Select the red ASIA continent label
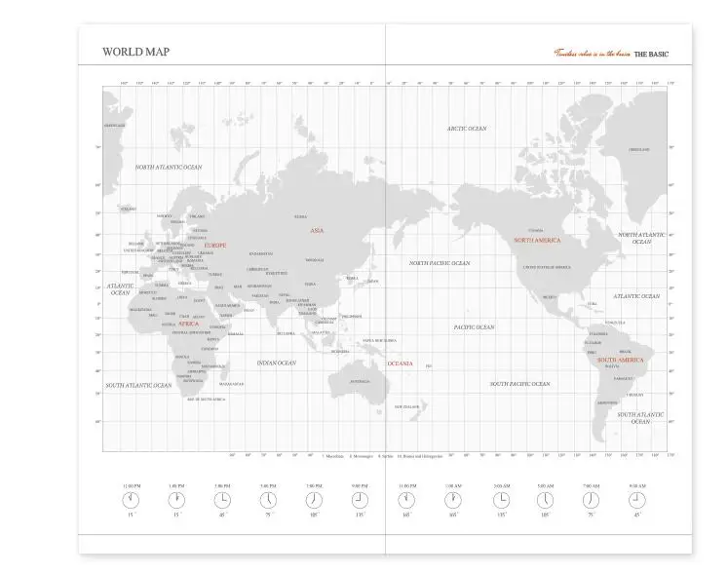 [317, 230]
